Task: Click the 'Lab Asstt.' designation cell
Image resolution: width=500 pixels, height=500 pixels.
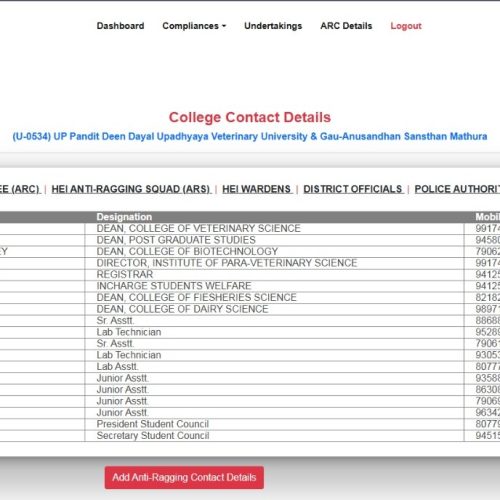Action: [x=274, y=367]
